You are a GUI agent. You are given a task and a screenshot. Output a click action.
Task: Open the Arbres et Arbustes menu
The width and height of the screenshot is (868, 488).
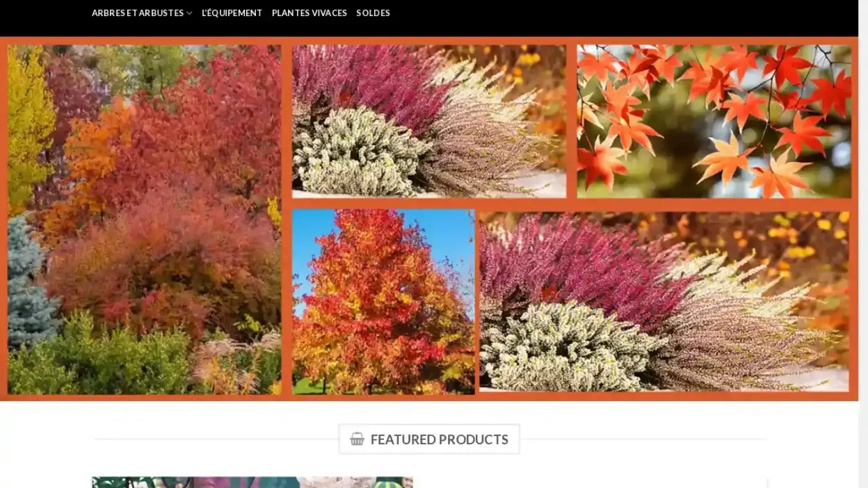tap(138, 13)
